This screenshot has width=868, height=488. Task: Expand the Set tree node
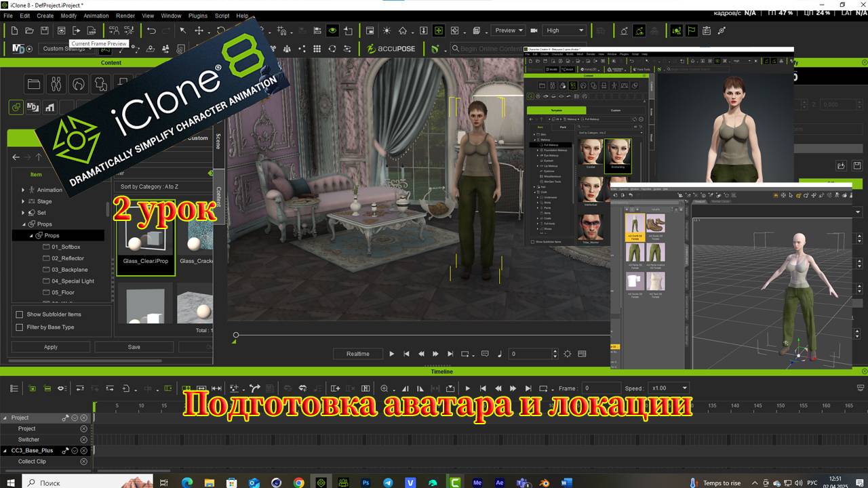click(23, 213)
